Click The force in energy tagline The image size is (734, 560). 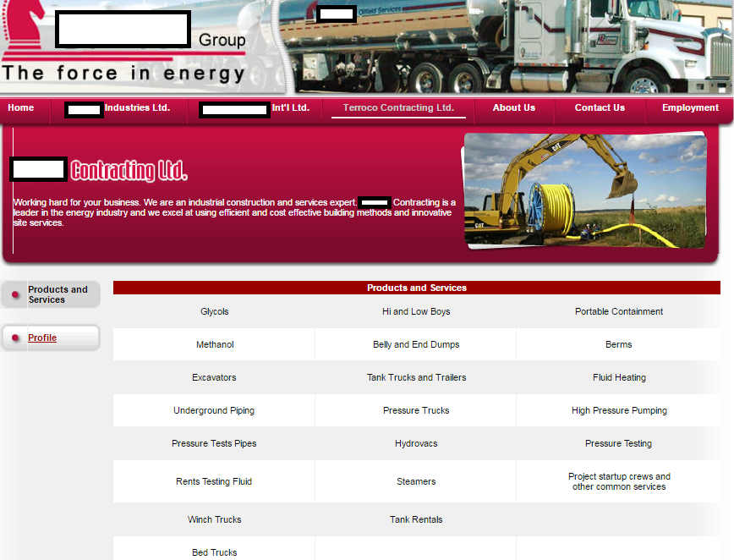pos(123,74)
